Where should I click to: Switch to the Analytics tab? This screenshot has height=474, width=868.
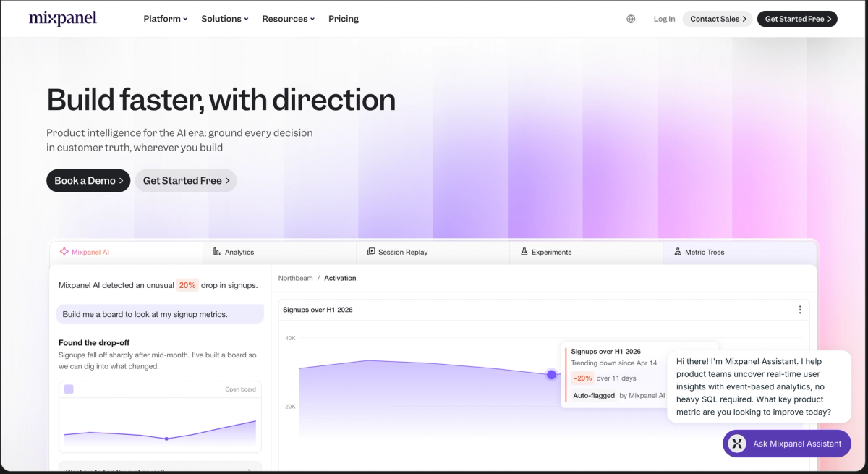tap(280, 252)
